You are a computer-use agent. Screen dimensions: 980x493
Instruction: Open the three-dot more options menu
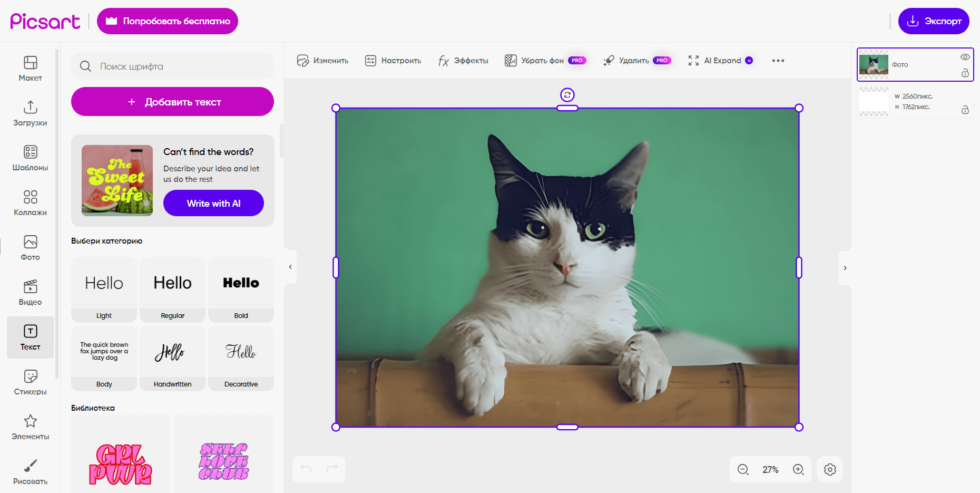tap(778, 61)
